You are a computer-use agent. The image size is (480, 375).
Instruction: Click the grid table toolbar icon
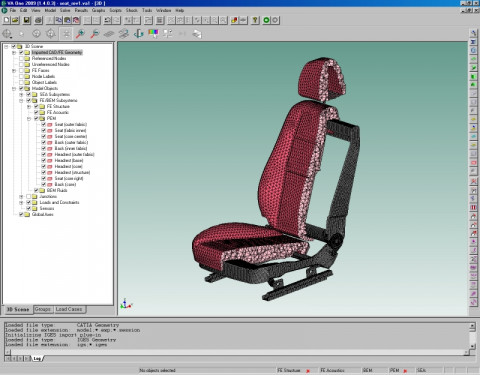point(160,20)
